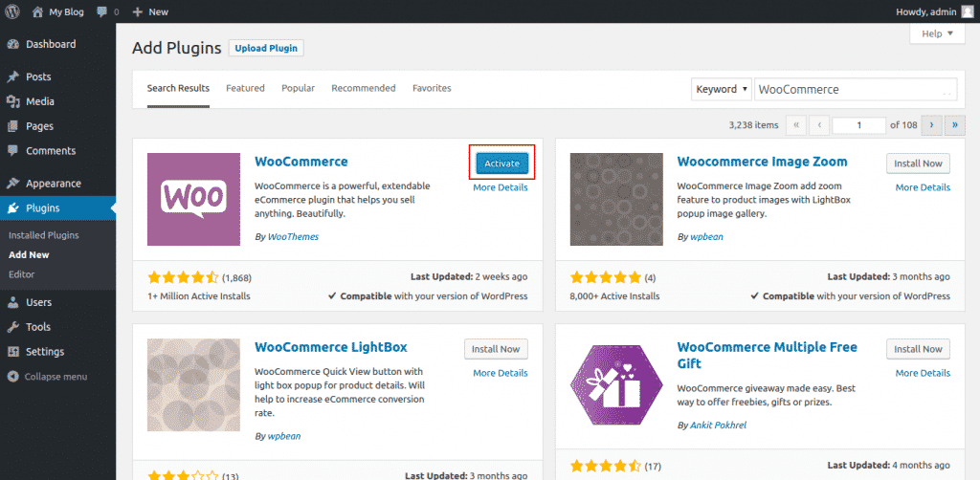Screen dimensions: 980x480
Task: Click the Dashboard gauge icon in sidebar
Action: click(12, 44)
